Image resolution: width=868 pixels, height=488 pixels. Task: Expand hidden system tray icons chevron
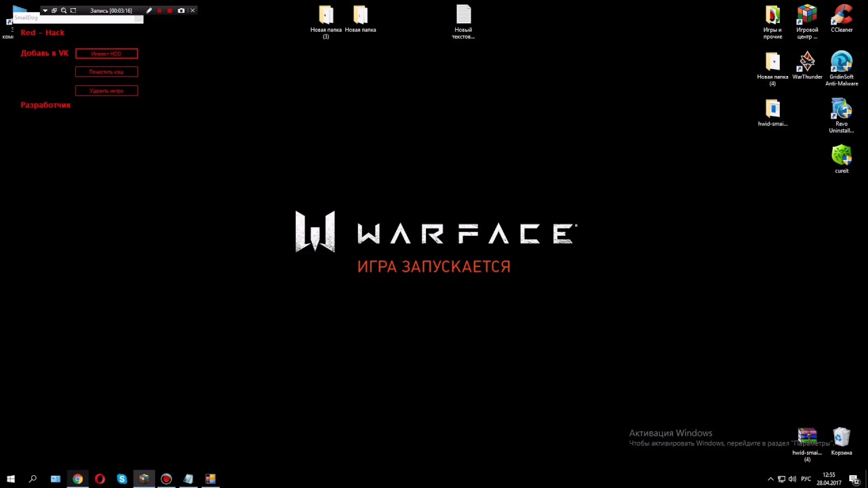tap(770, 479)
